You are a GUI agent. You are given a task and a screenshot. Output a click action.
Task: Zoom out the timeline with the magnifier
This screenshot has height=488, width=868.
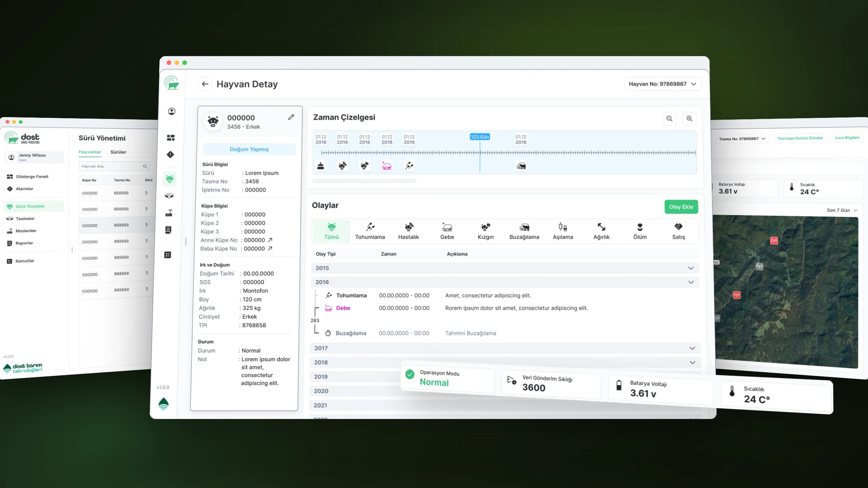[x=669, y=119]
